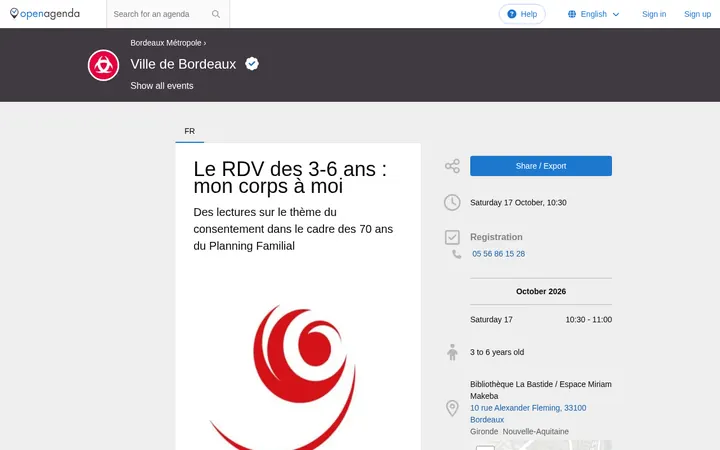720x450 pixels.
Task: Open the Ville de Bordeaux agenda title
Action: click(x=183, y=64)
